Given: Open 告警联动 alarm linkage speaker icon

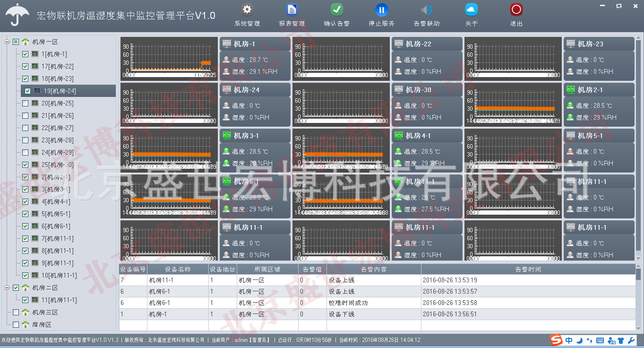Looking at the screenshot, I should [x=426, y=9].
